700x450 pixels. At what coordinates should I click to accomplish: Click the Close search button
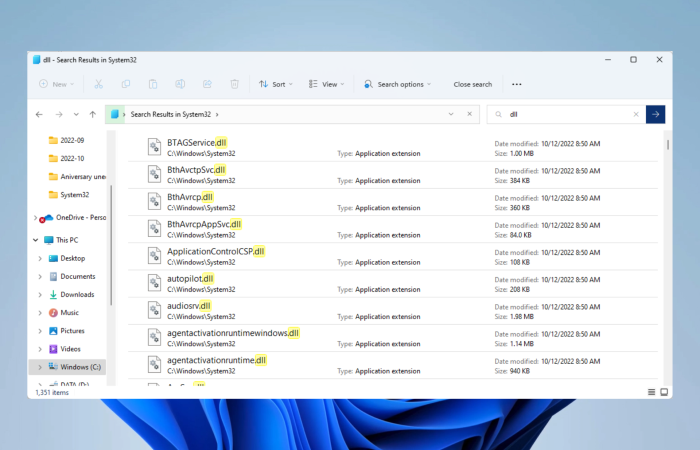coord(473,84)
